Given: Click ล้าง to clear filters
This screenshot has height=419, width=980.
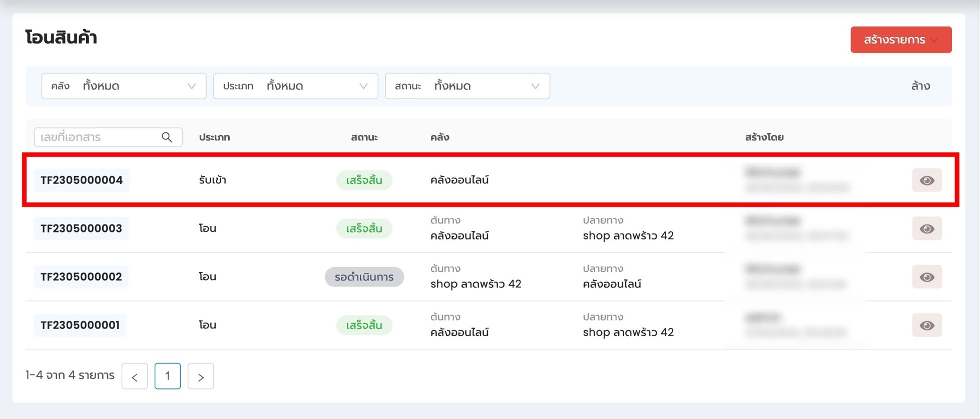Looking at the screenshot, I should click(920, 86).
